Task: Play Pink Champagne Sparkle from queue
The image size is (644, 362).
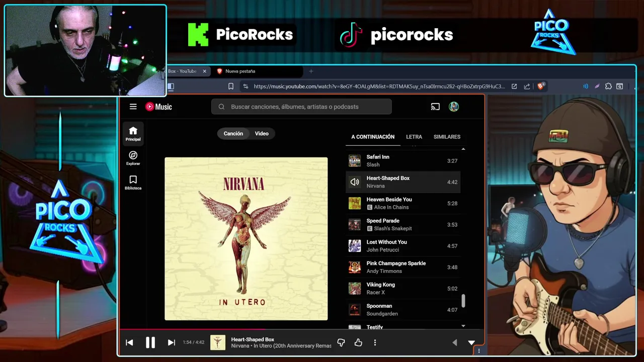Action: (x=403, y=267)
